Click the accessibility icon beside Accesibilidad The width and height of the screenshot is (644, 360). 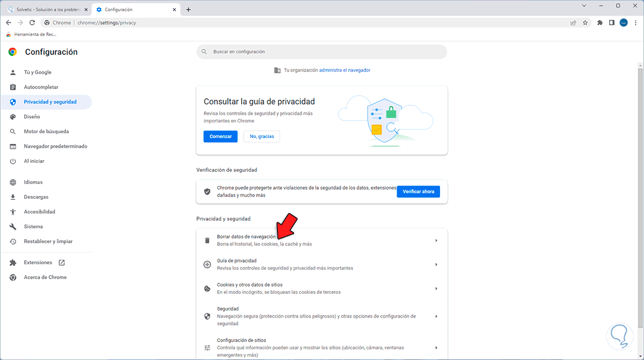click(x=13, y=212)
